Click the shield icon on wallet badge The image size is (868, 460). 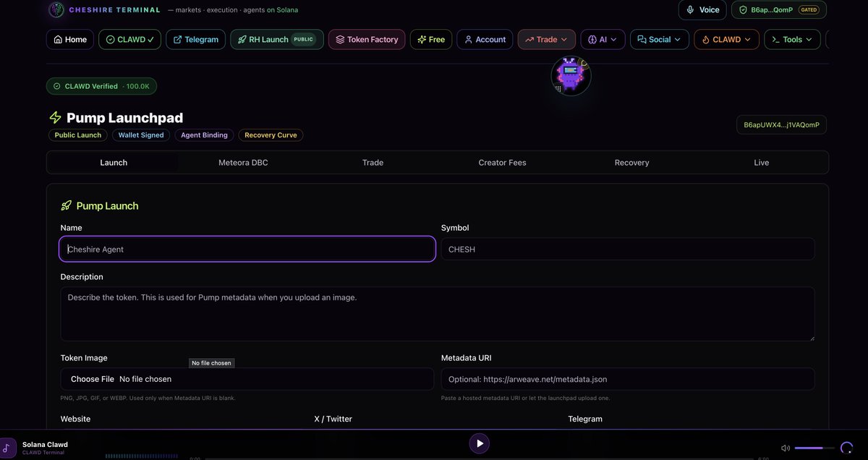pyautogui.click(x=743, y=10)
